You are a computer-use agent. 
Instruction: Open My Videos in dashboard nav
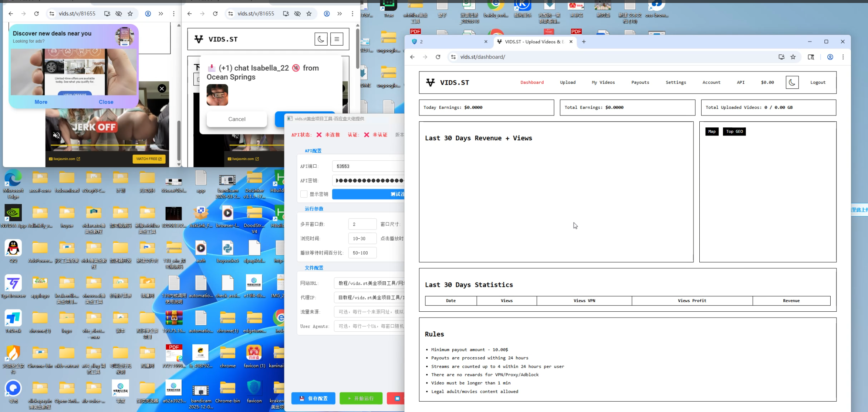tap(603, 82)
